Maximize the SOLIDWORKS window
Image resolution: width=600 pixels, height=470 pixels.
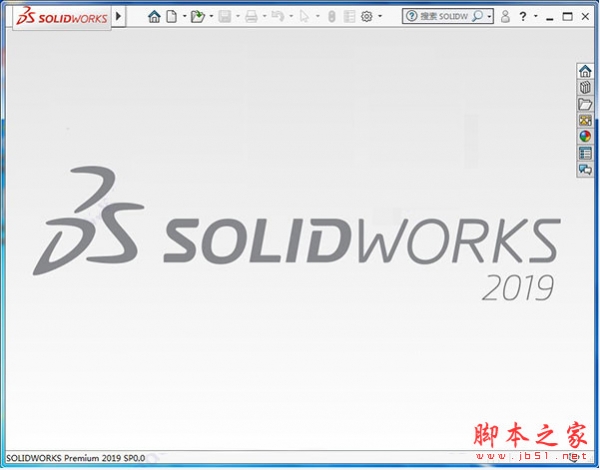point(568,16)
